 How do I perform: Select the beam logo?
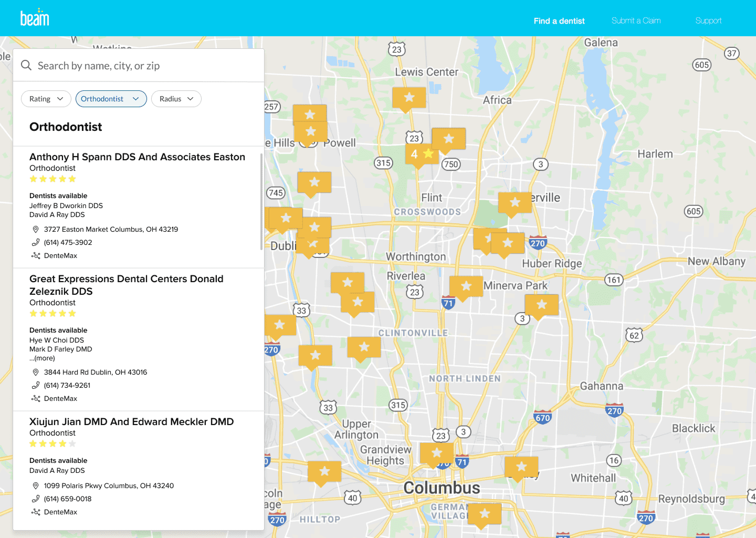coord(35,17)
